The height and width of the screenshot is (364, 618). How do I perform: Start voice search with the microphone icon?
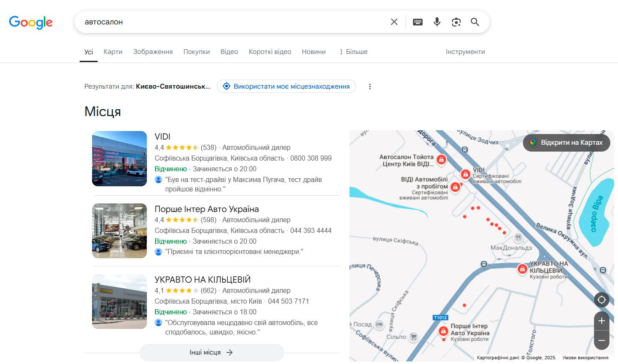437,22
